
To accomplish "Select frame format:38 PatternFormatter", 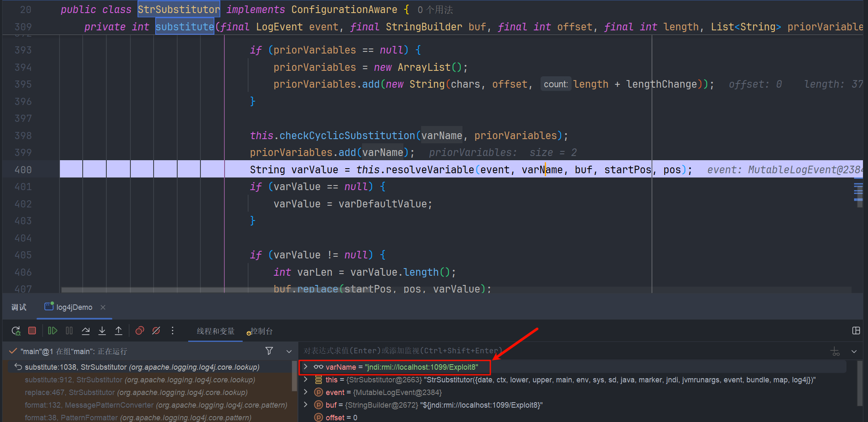I will 138,417.
